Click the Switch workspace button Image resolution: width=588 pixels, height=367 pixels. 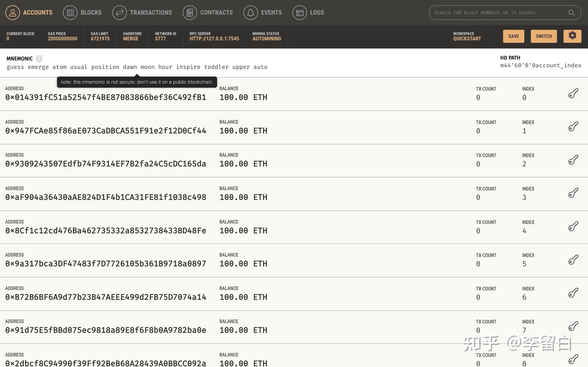543,36
